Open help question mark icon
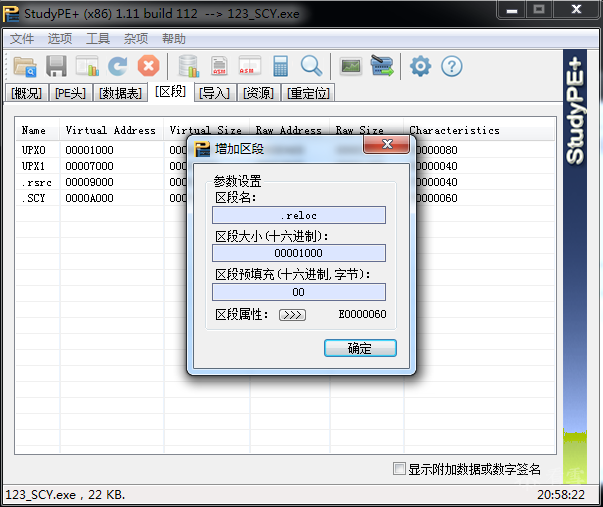 (x=451, y=66)
